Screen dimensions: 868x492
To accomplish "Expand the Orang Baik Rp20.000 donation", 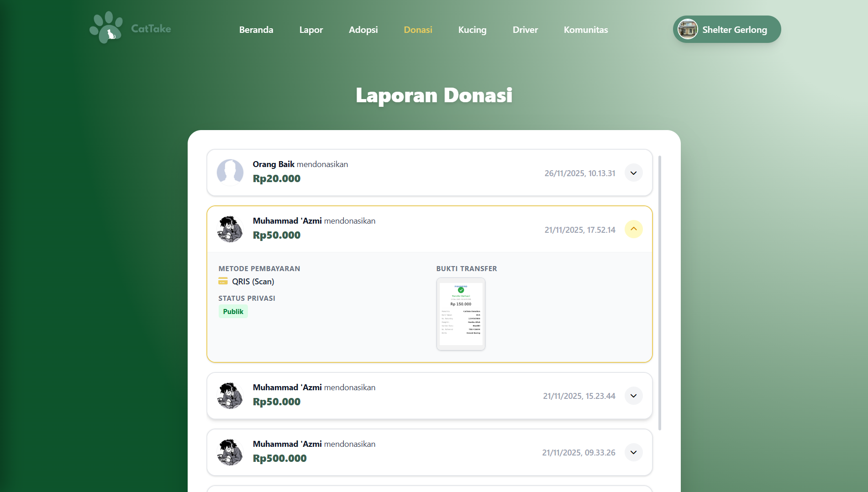I will coord(633,173).
